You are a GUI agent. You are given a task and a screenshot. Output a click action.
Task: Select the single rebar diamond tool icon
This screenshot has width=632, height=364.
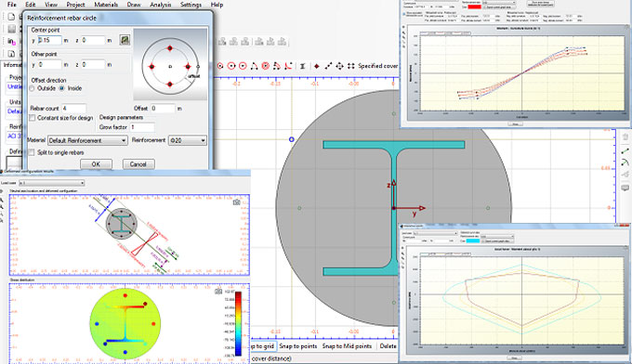pyautogui.click(x=317, y=66)
